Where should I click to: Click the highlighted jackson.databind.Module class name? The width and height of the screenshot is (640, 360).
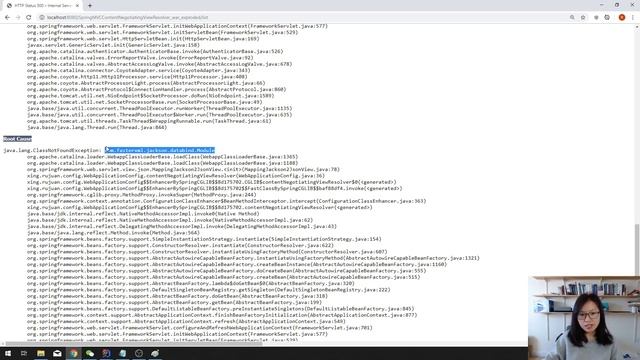tap(160, 150)
